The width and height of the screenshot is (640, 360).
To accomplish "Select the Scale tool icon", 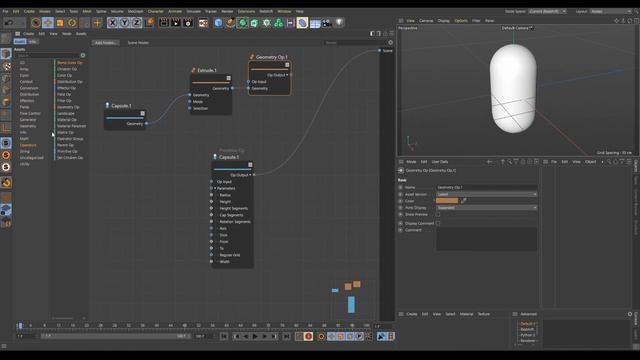I will coord(60,23).
